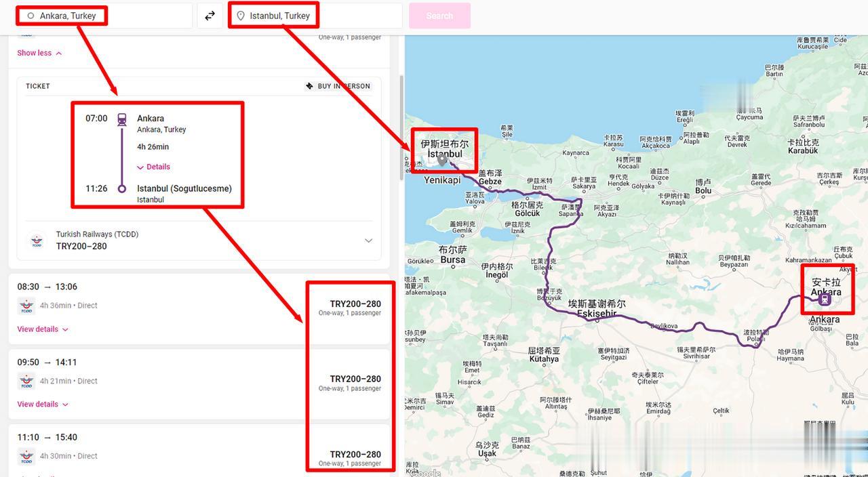Screen dimensions: 868x477
Task: Swap origin and destination with the arrows icon
Action: point(210,16)
